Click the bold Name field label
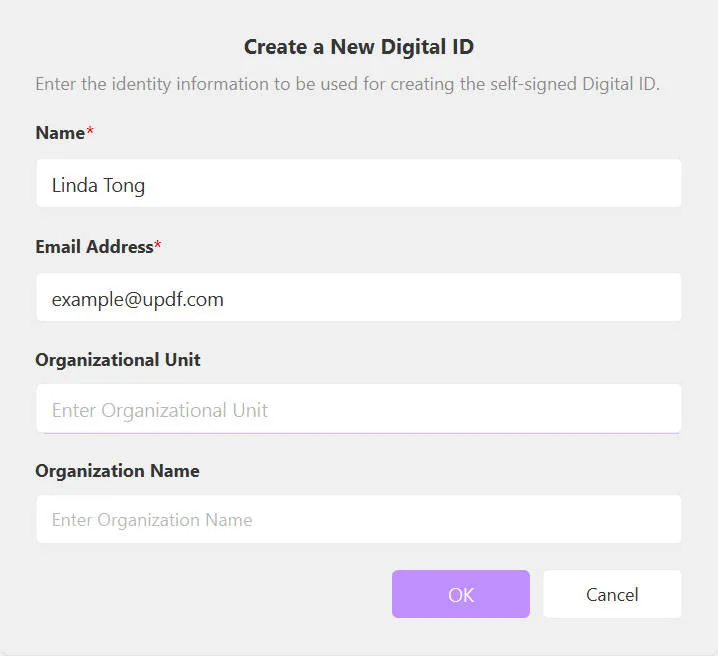The width and height of the screenshot is (718, 656). click(x=60, y=133)
